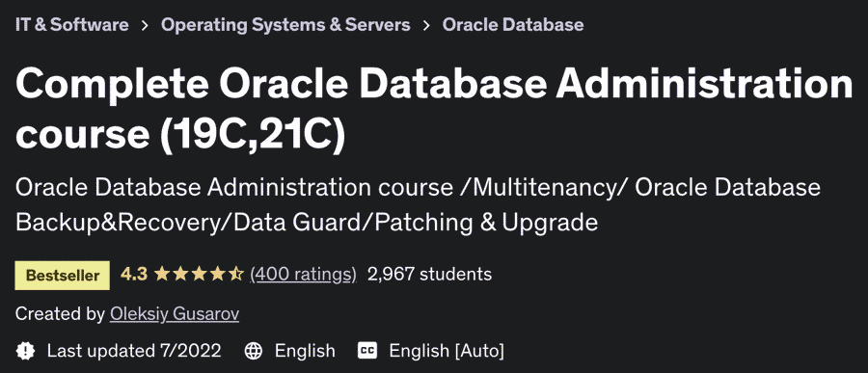Open Operating Systems & Servers breadcrumb

285,25
